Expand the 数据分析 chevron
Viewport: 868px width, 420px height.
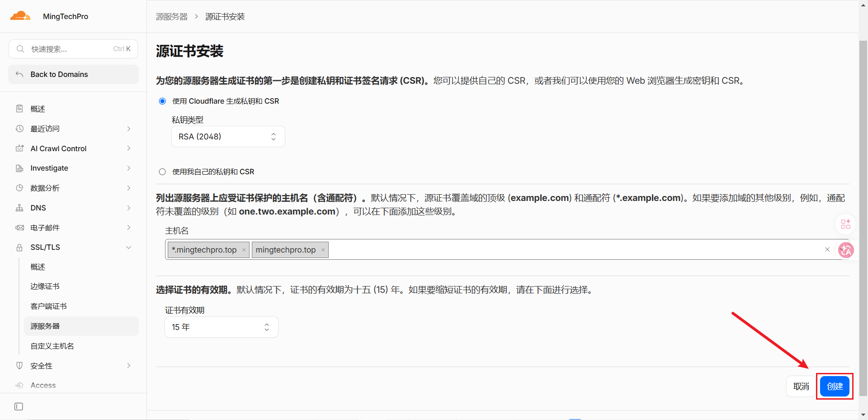(129, 188)
